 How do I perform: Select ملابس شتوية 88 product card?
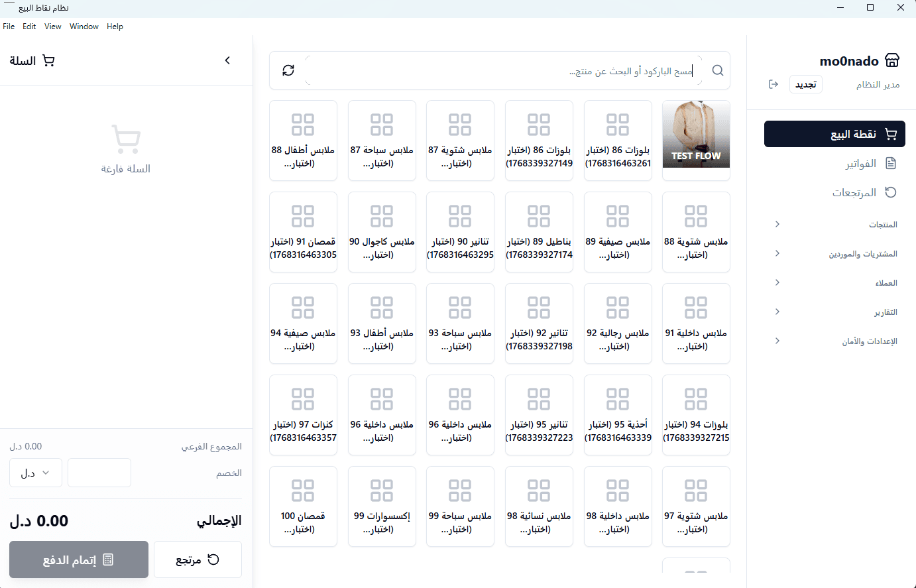696,232
